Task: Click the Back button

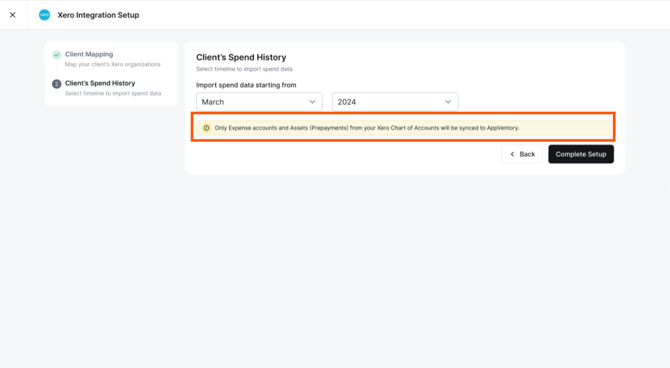Action: point(522,154)
